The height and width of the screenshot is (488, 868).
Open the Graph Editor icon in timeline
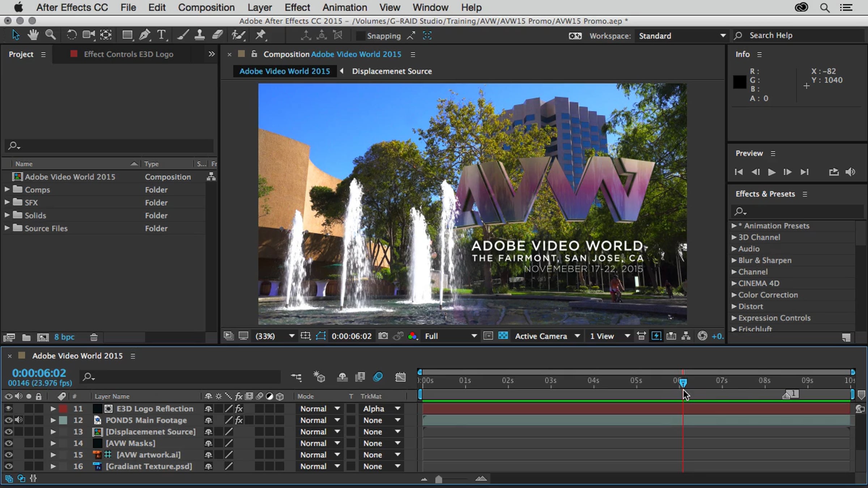[x=400, y=377]
